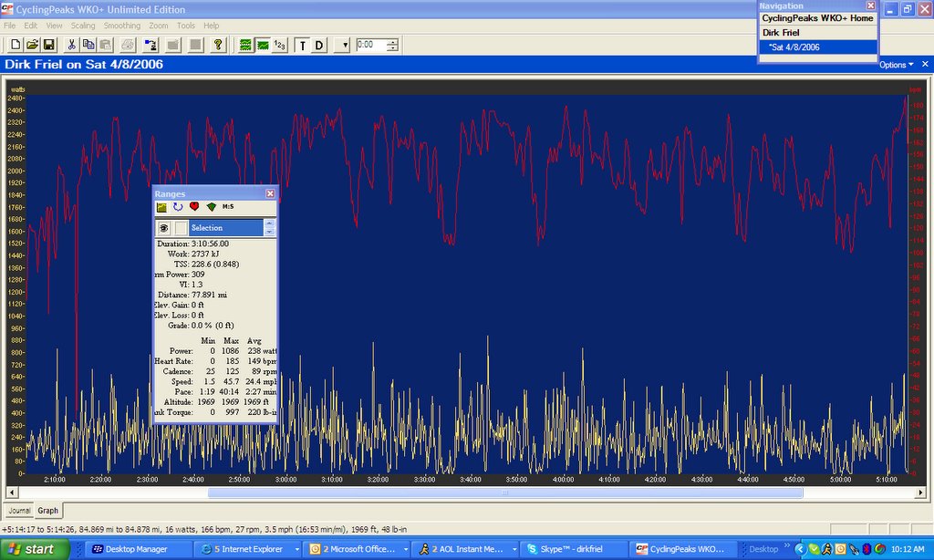Switch to Desktop Manager in taskbar
Image resolution: width=934 pixels, height=560 pixels.
click(139, 549)
